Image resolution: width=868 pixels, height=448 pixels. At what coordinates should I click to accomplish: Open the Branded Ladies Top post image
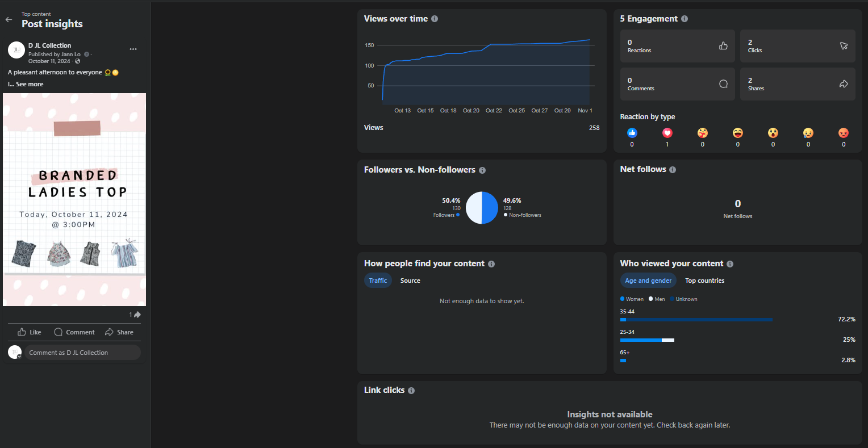tap(74, 199)
